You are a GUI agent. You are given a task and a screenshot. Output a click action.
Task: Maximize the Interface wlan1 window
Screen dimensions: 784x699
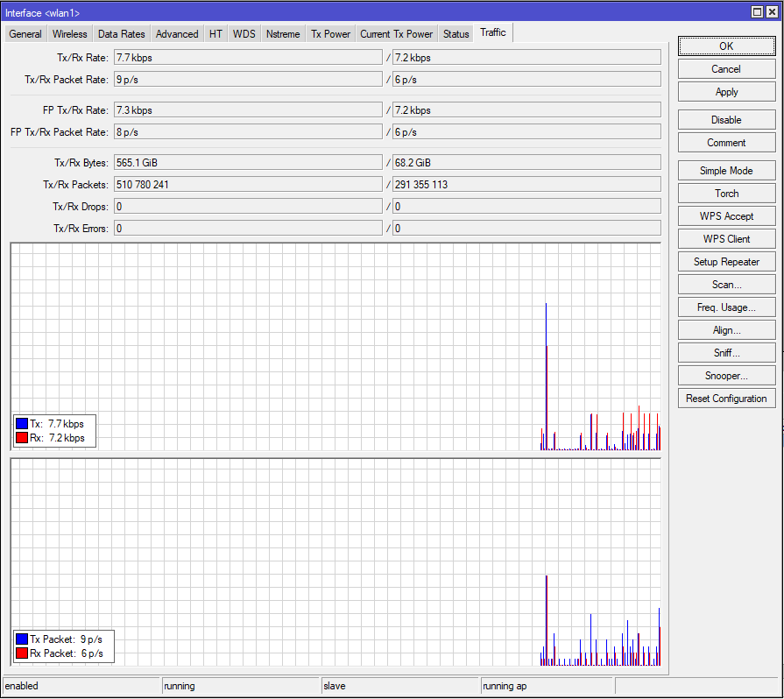(x=758, y=11)
